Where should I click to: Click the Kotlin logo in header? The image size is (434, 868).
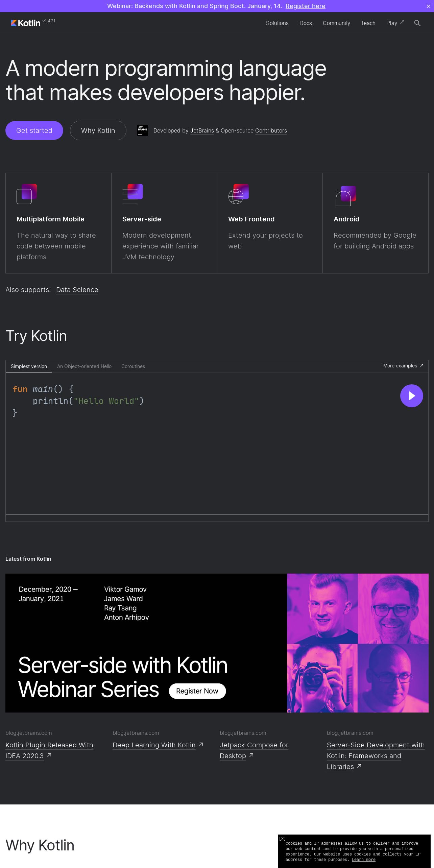(25, 23)
